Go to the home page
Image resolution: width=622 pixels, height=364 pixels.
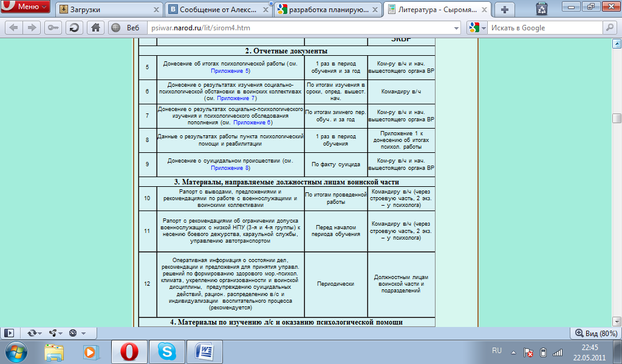[x=95, y=28]
